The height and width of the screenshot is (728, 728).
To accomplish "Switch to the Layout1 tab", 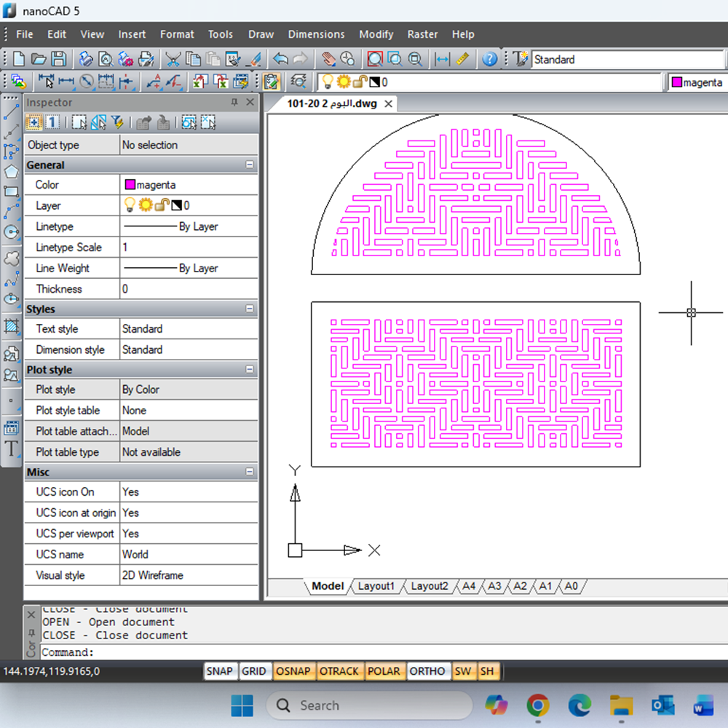I will (376, 586).
